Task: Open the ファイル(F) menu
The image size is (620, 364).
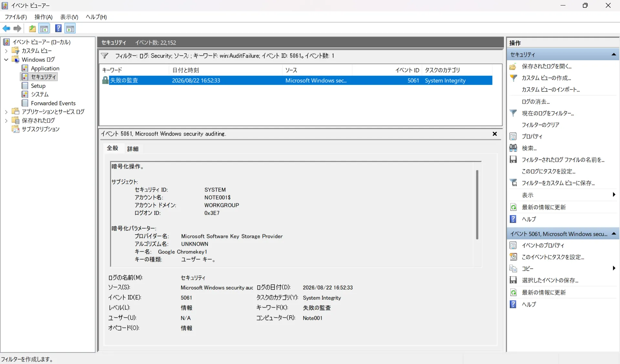Action: (15, 17)
